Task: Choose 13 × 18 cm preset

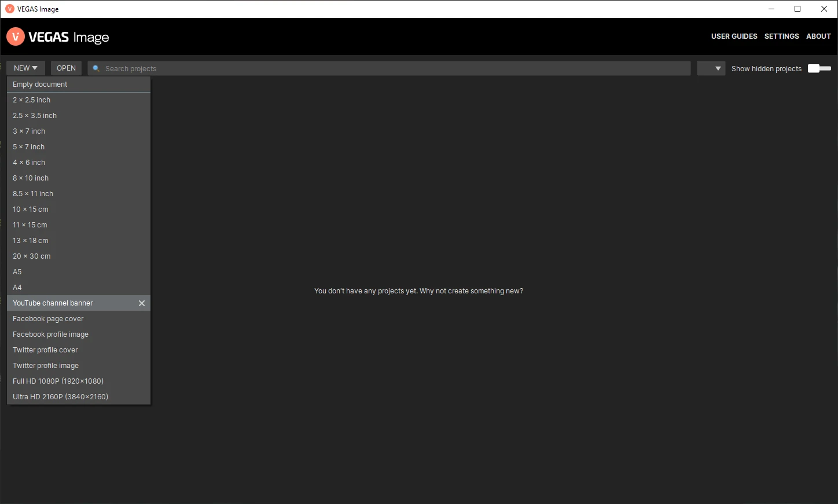Action: pos(79,241)
